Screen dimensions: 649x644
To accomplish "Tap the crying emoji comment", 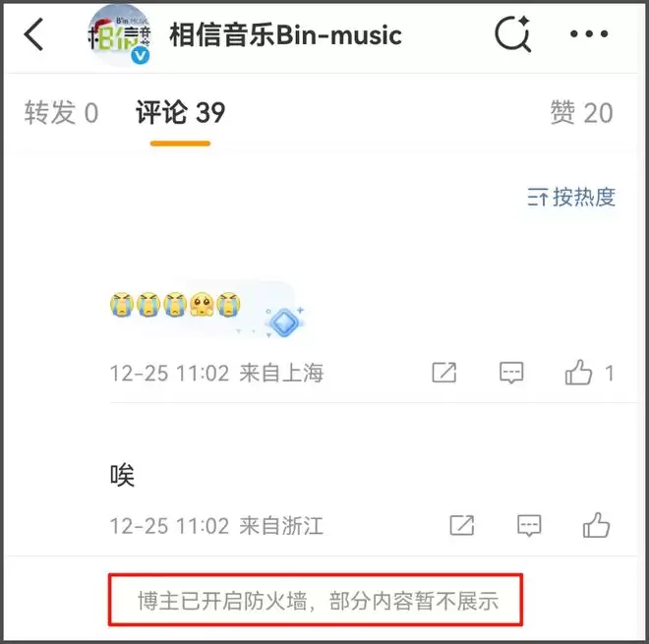I will [175, 305].
